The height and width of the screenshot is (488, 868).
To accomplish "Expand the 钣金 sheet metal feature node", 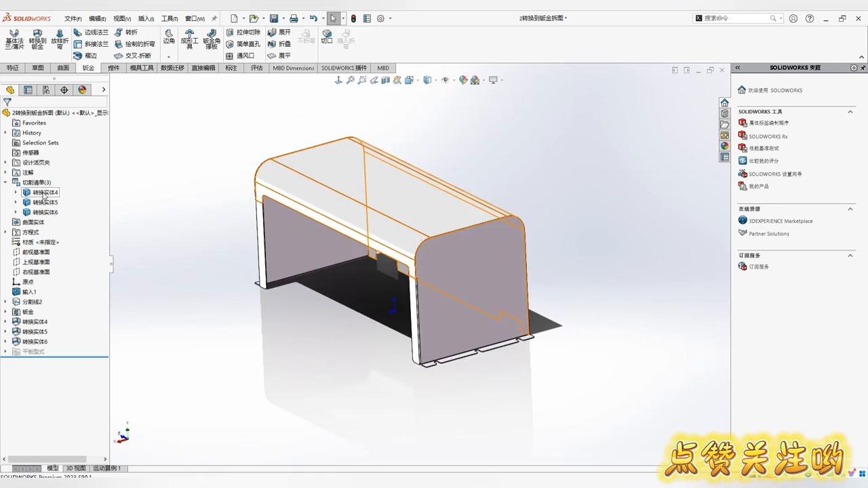I will (5, 312).
